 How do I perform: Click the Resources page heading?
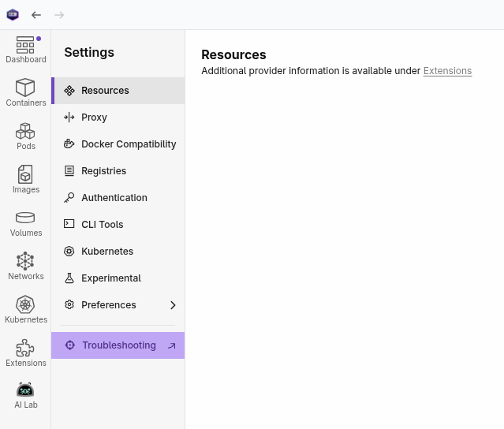(x=233, y=54)
